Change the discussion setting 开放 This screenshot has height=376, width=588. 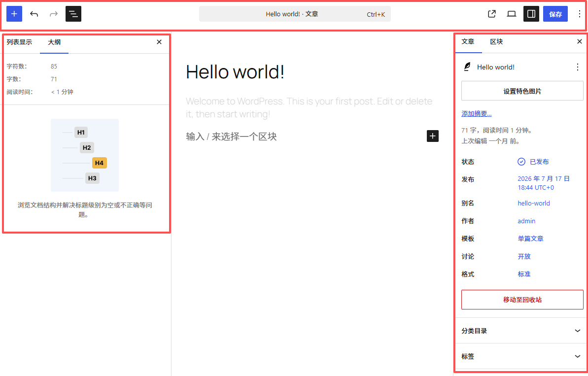524,256
